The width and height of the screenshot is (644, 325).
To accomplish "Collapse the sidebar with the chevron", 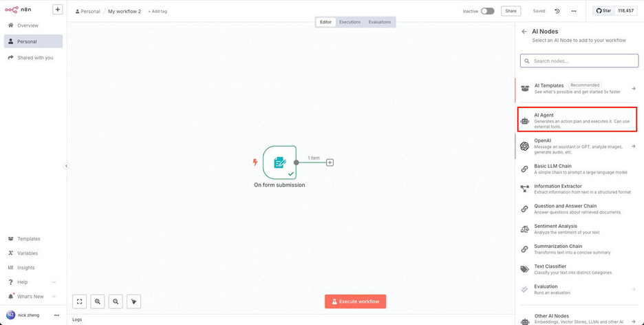I will (67, 166).
